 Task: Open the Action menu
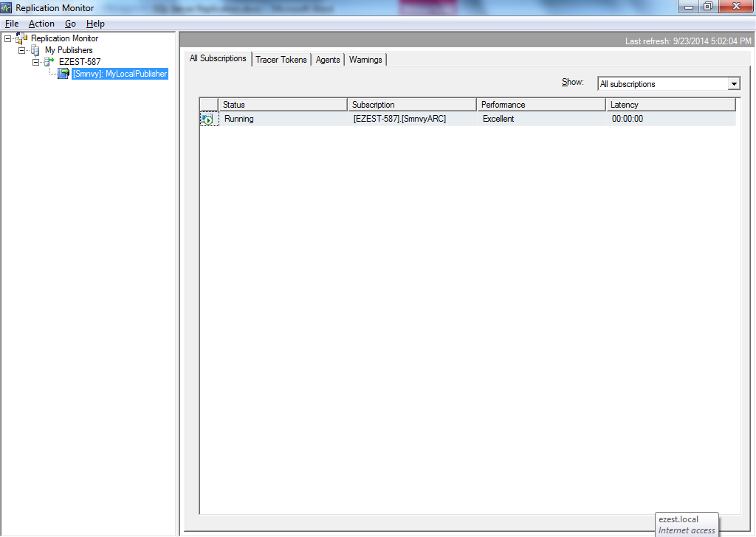[41, 23]
